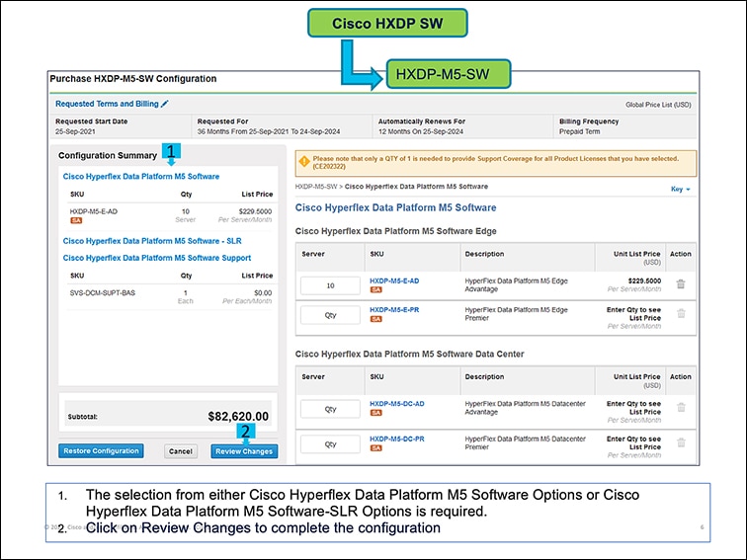This screenshot has width=747, height=560.
Task: Click SA badge under HXDP-M5-DC-PR
Action: [375, 447]
